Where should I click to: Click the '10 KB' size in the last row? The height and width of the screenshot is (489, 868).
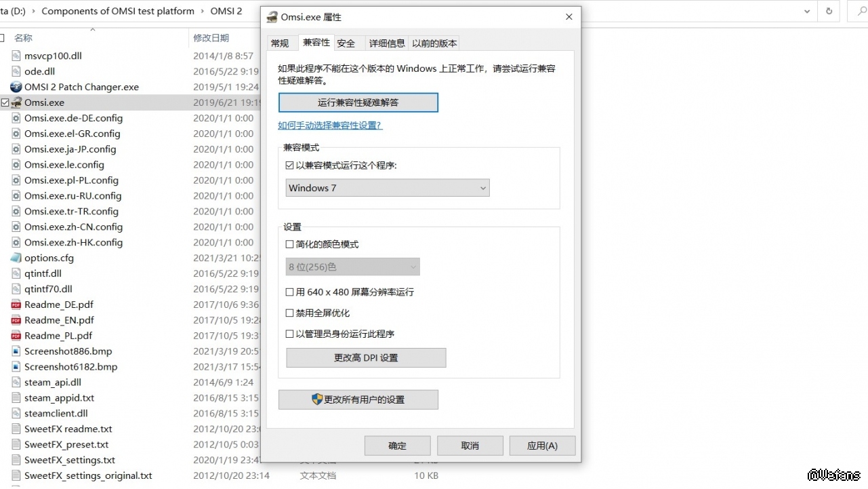pos(426,476)
